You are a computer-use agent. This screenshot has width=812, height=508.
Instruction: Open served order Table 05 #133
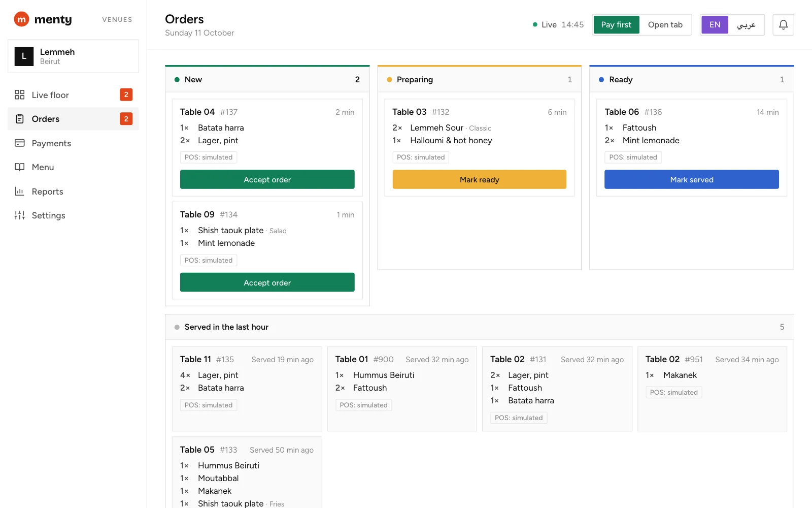(x=247, y=472)
